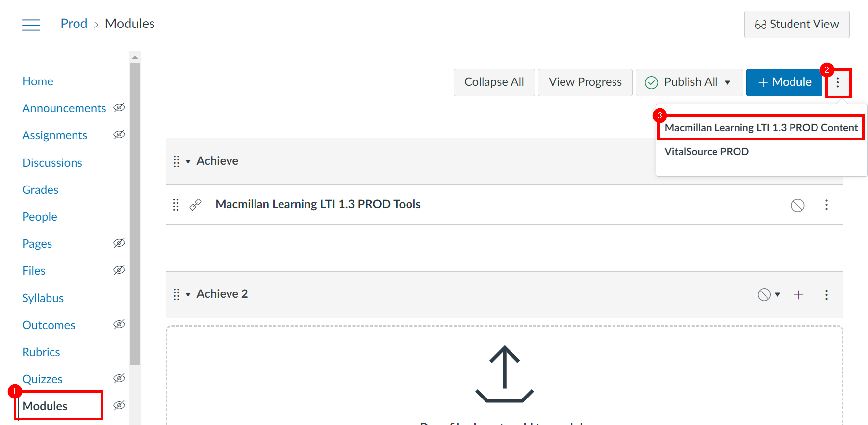Open the Publish All dropdown
Image resolution: width=868 pixels, height=425 pixels.
pyautogui.click(x=689, y=82)
